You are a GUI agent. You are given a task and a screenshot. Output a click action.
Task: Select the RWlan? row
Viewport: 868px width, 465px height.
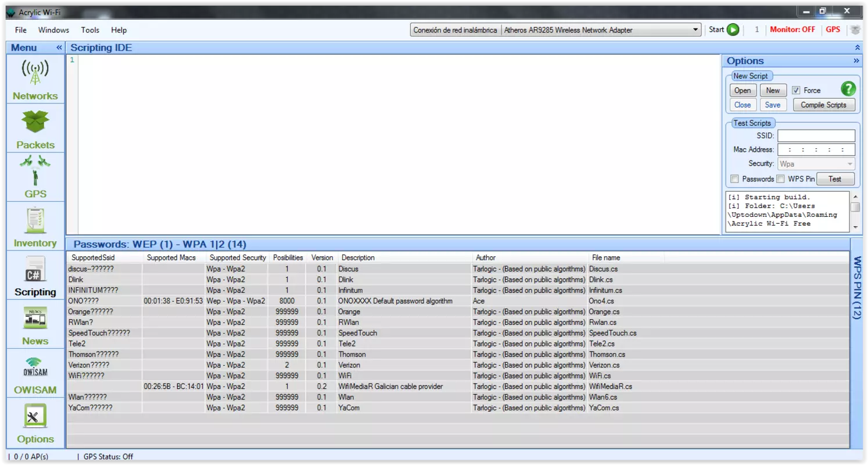click(458, 322)
